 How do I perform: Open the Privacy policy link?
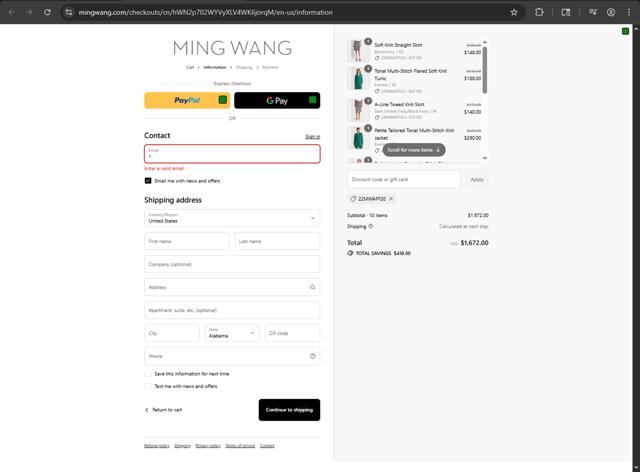[x=208, y=445]
